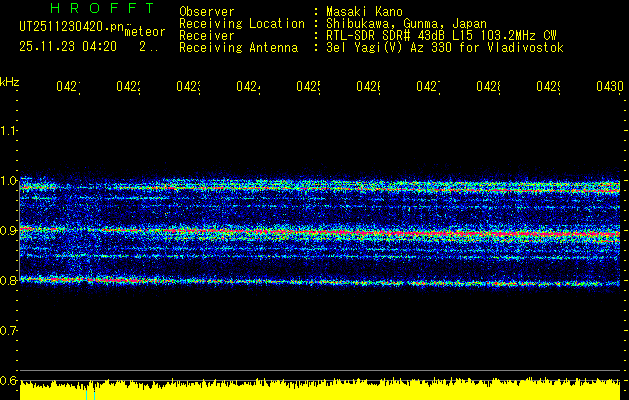Click the 0.9 frequency axis label
Viewport: 629px width, 400px height.
8,230
